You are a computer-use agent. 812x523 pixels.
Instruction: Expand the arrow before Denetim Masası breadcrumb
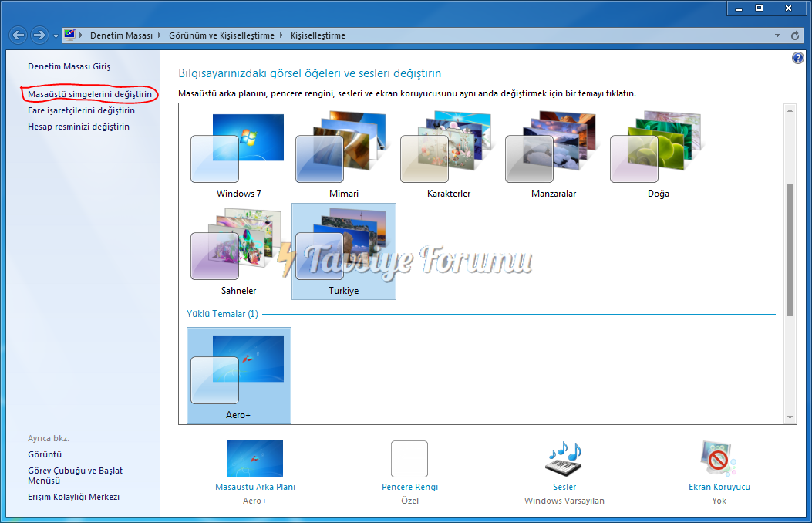coord(81,35)
